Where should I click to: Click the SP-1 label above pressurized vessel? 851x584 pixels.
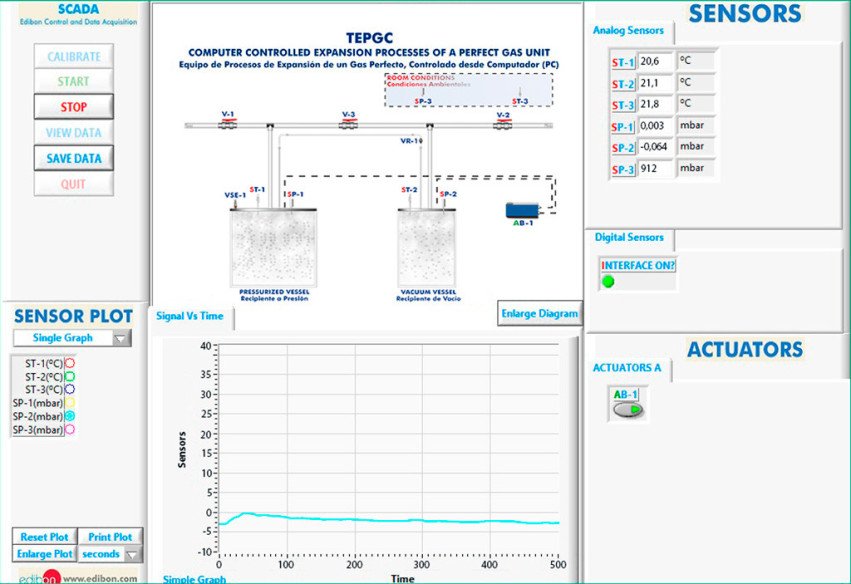pyautogui.click(x=295, y=194)
